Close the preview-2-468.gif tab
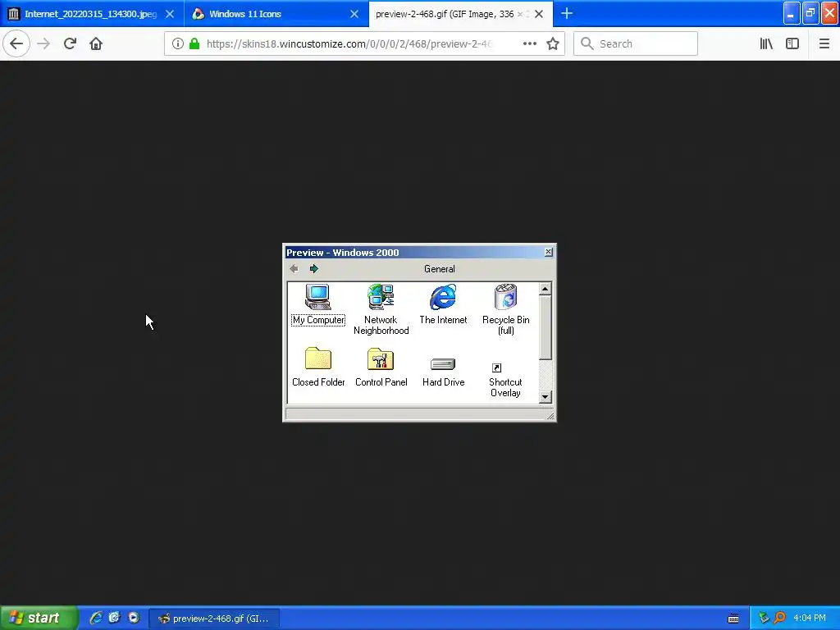The image size is (840, 630). point(539,14)
